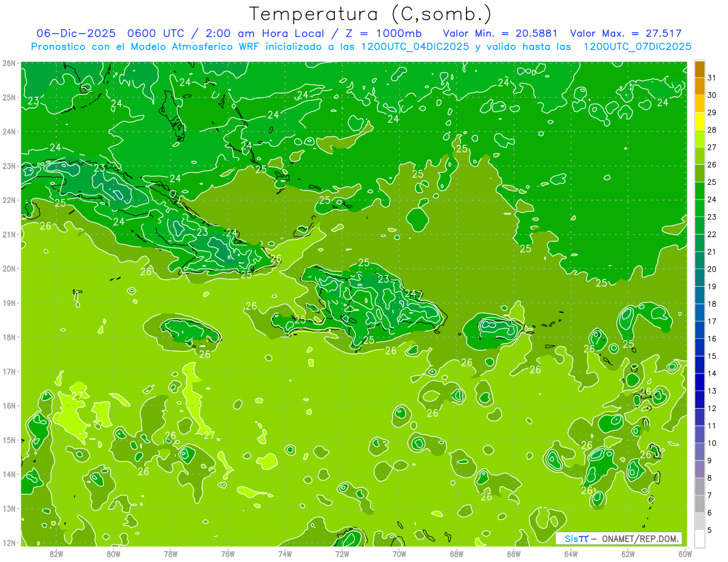Click the "28" label on the color scale
Viewport: 728px width, 562px height.
712,130
